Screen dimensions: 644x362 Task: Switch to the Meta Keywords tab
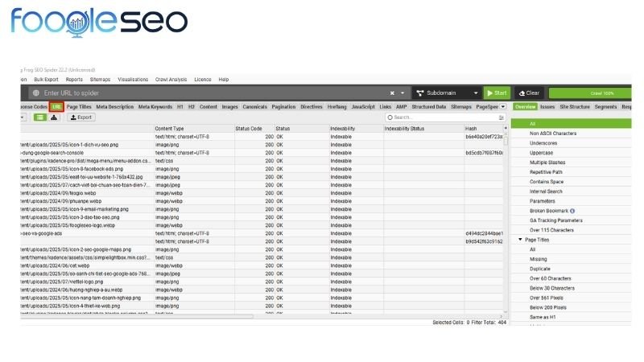155,107
